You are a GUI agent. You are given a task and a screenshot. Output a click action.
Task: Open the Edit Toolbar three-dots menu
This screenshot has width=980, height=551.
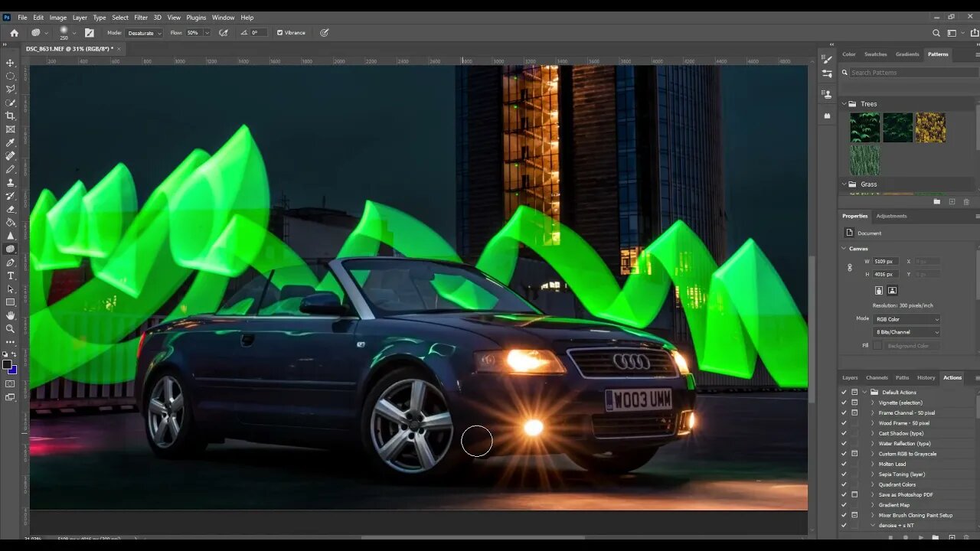[11, 342]
